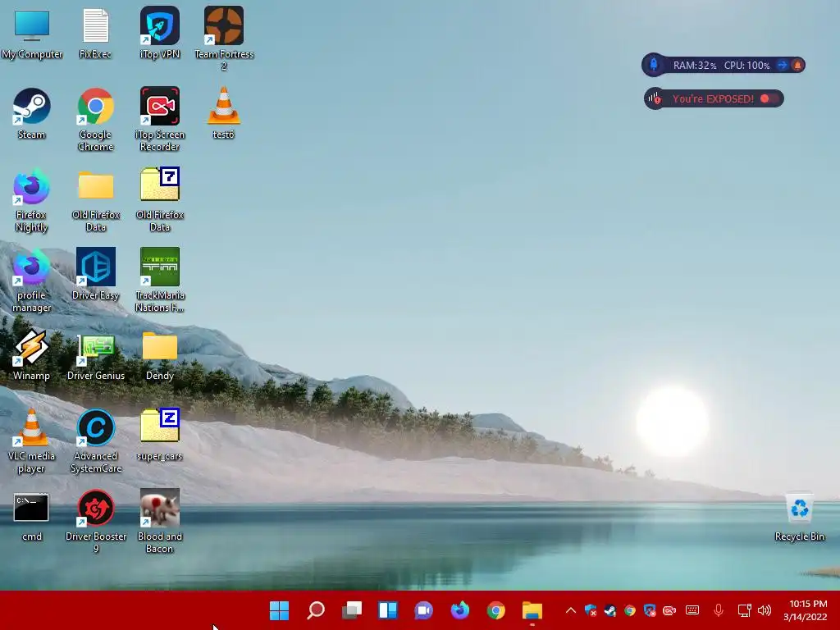Open Task View from the taskbar
The width and height of the screenshot is (840, 630).
(351, 610)
